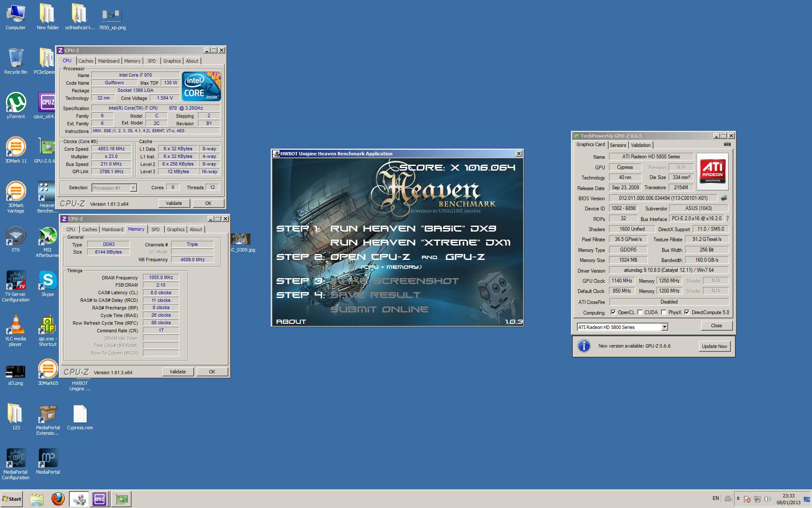Open the SPD tab in Memory CPU-Z window

coord(155,229)
